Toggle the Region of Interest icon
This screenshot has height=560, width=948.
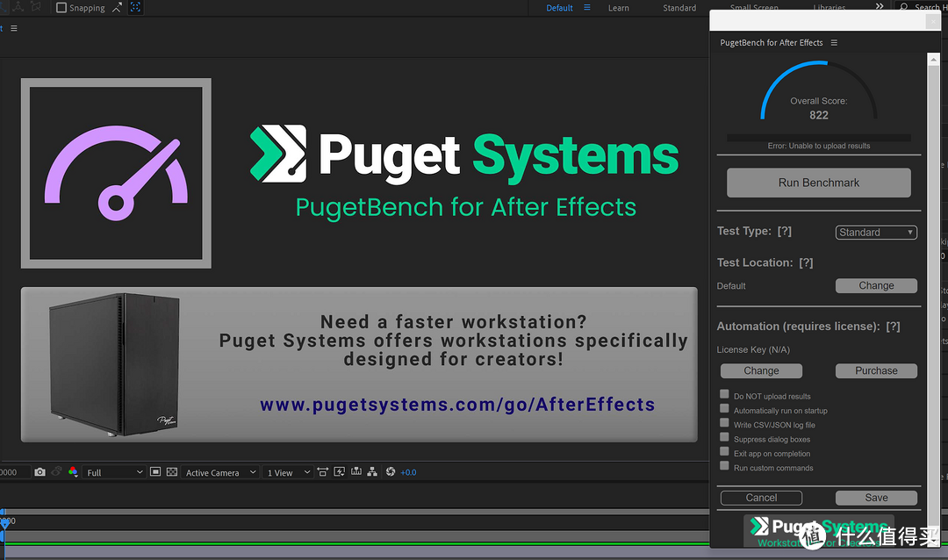pyautogui.click(x=155, y=471)
